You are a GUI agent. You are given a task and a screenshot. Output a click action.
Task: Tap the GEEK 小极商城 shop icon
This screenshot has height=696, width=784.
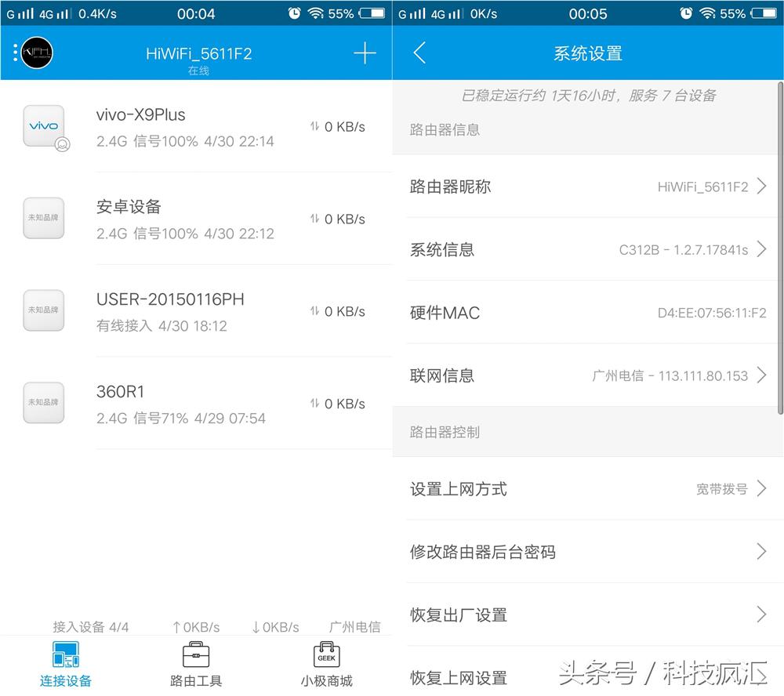pyautogui.click(x=326, y=654)
